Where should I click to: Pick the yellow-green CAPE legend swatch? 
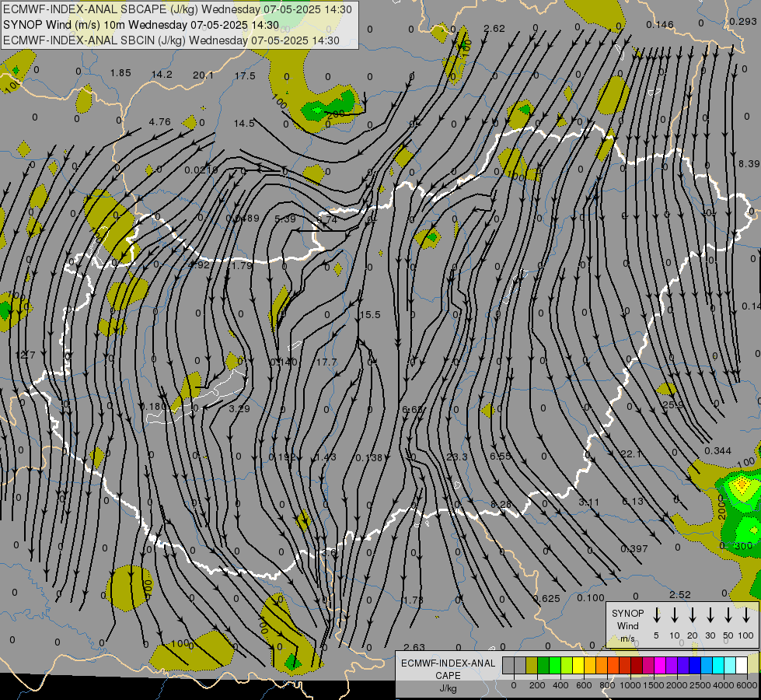click(567, 665)
